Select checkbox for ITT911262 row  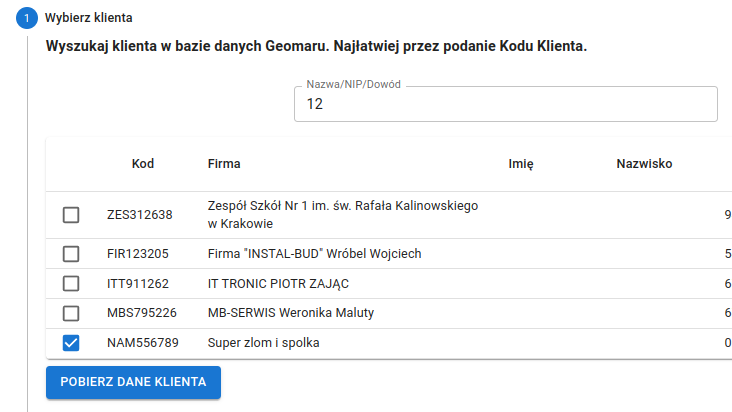[x=71, y=284]
